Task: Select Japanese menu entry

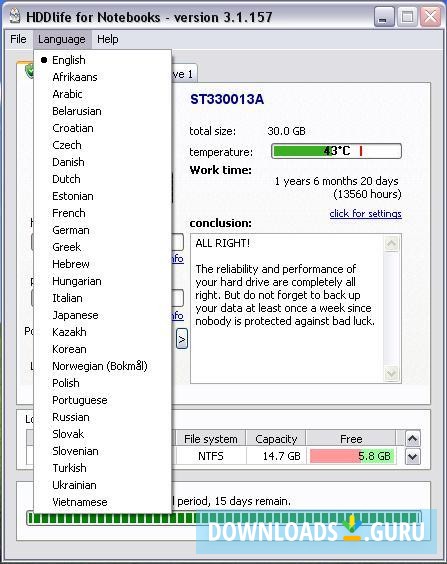Action: (102, 315)
